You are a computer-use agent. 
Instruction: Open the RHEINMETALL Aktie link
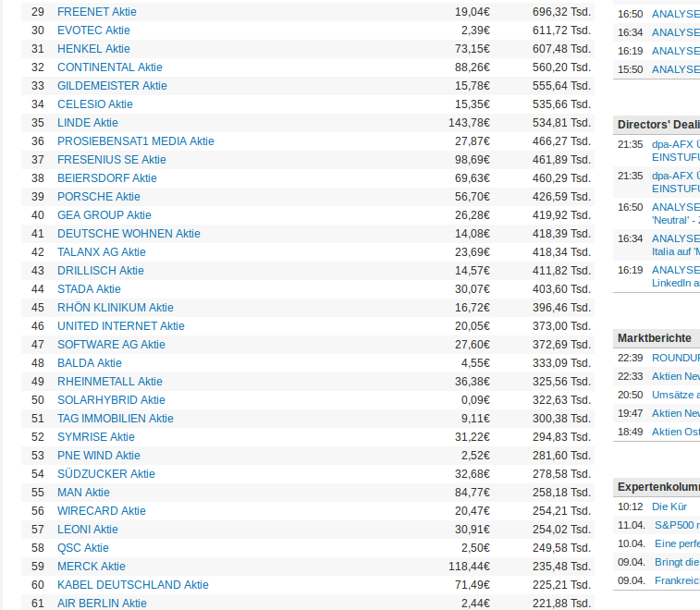110,382
